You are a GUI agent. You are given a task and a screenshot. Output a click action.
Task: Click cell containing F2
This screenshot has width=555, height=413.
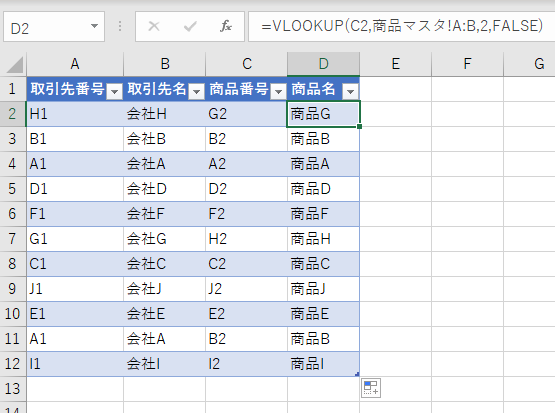tap(247, 214)
